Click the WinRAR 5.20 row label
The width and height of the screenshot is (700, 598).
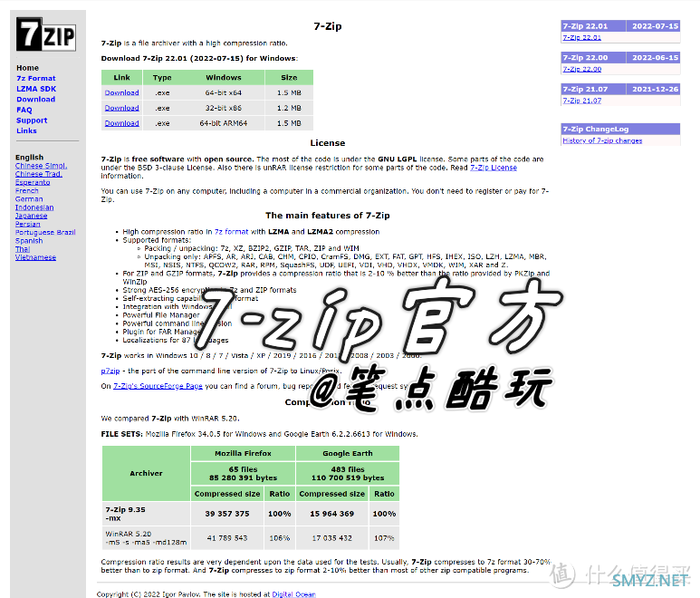(x=146, y=538)
